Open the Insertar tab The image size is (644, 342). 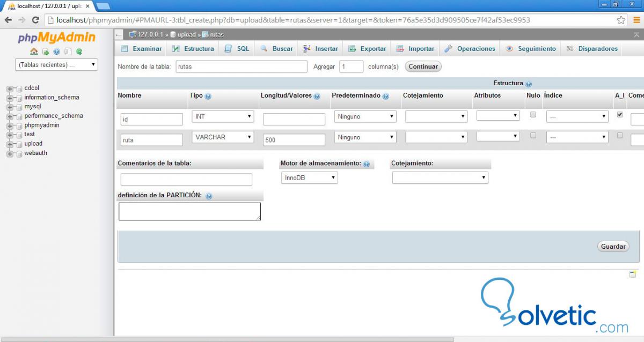321,49
